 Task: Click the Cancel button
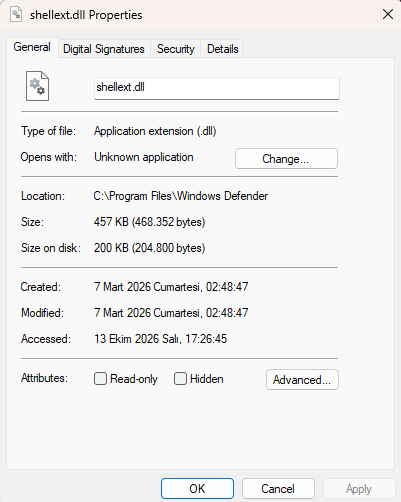(x=278, y=489)
